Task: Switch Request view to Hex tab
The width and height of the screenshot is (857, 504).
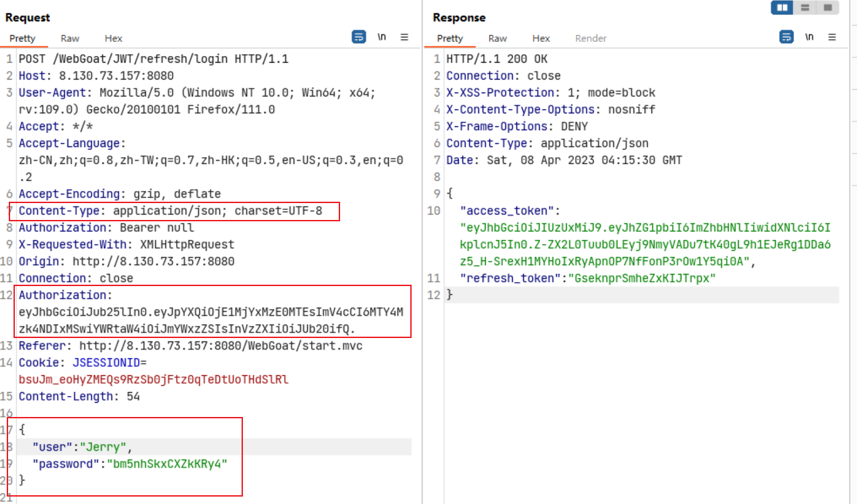Action: pos(113,38)
